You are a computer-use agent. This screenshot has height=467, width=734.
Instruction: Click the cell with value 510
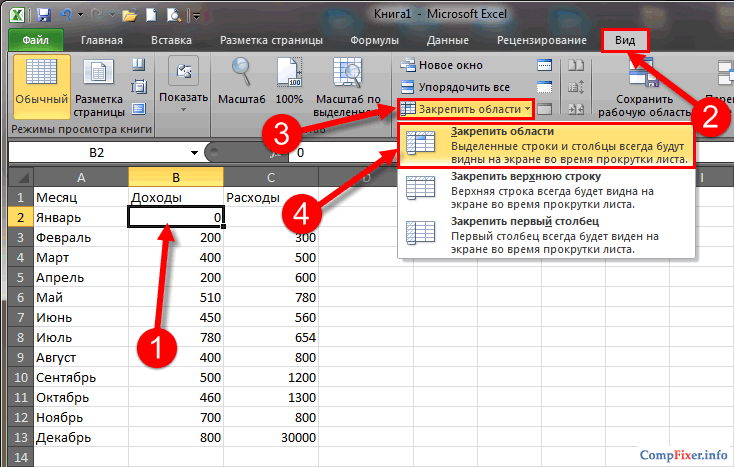click(176, 298)
